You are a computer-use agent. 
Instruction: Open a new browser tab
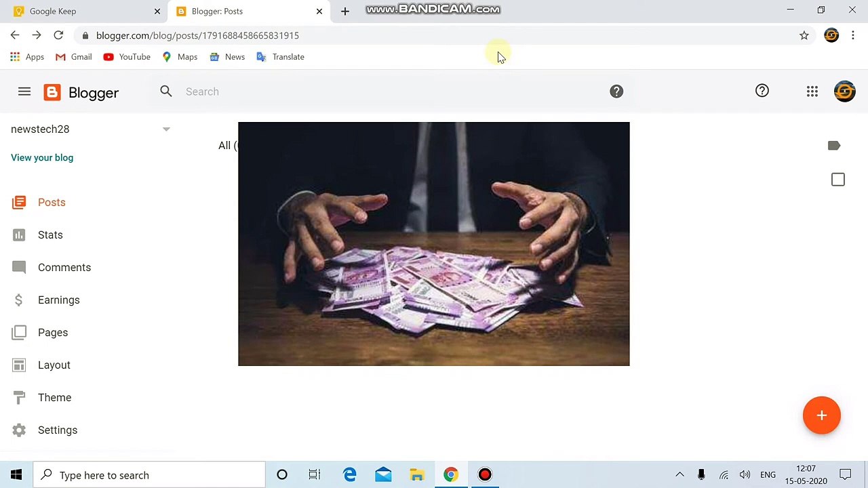pos(345,11)
